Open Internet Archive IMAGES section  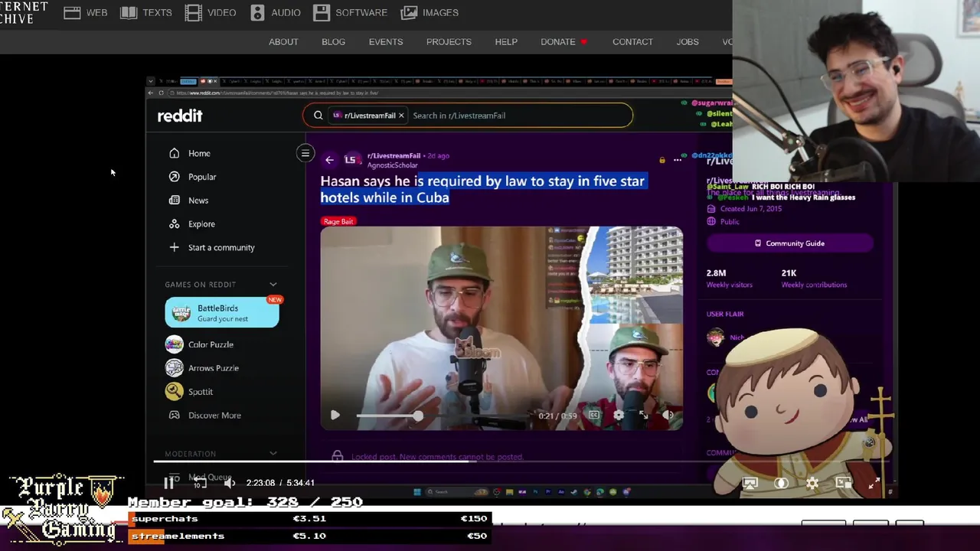tap(430, 12)
